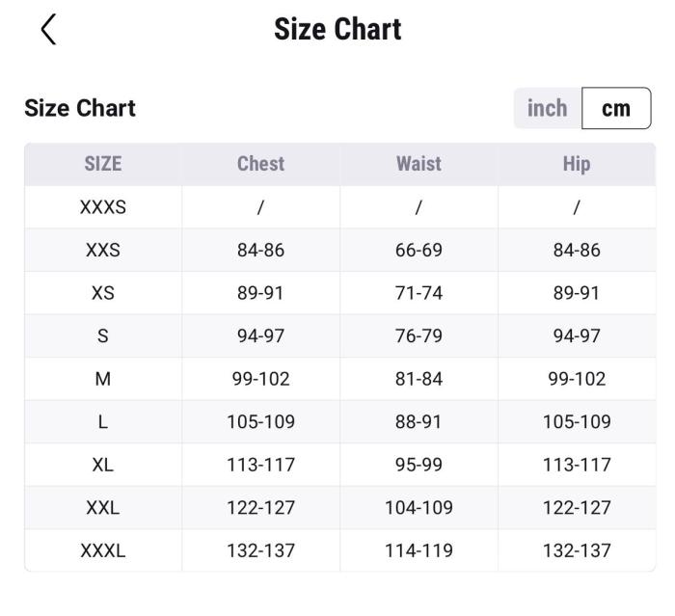Select the S size row label

click(x=103, y=336)
